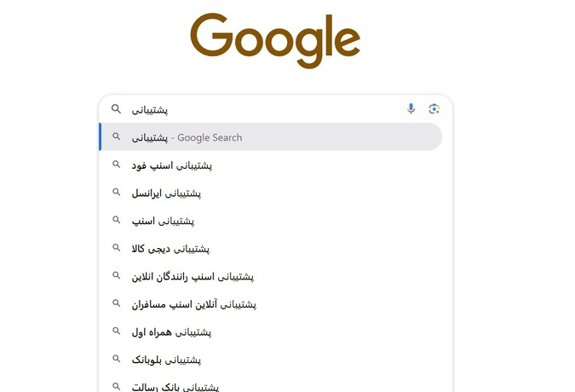
Task: Click the voice search microphone icon
Action: coord(411,109)
